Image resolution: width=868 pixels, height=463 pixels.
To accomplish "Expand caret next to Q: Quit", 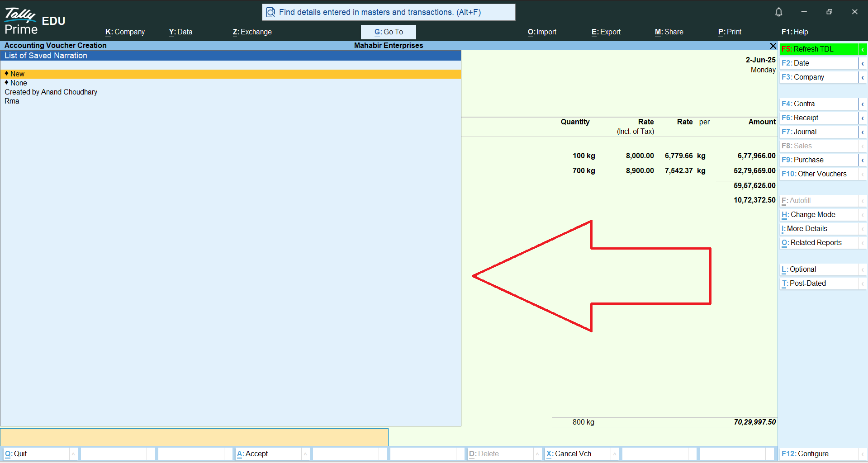I will click(x=73, y=454).
